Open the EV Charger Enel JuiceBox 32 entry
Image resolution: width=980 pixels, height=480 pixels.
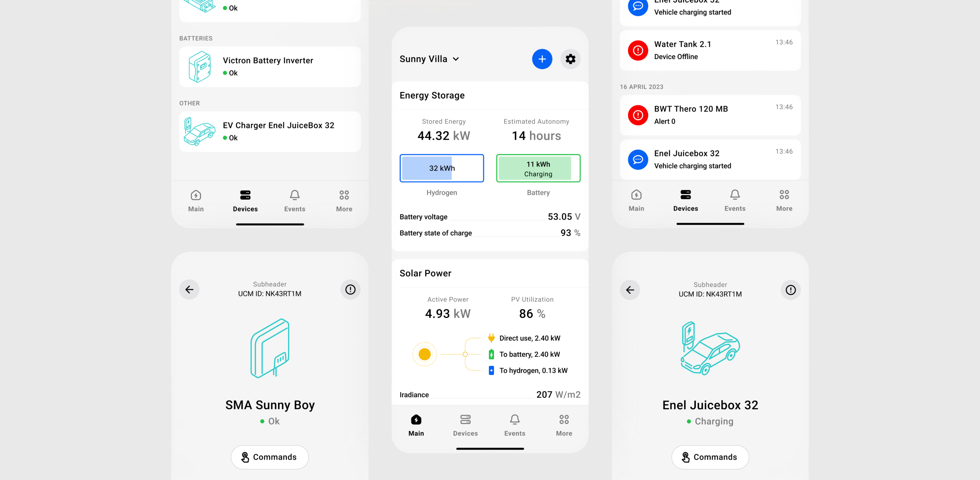tap(269, 131)
